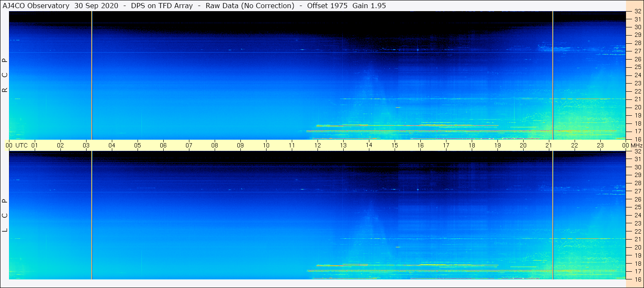The width and height of the screenshot is (644, 288).
Task: Click the 12 hour tick label
Action: tap(318, 145)
